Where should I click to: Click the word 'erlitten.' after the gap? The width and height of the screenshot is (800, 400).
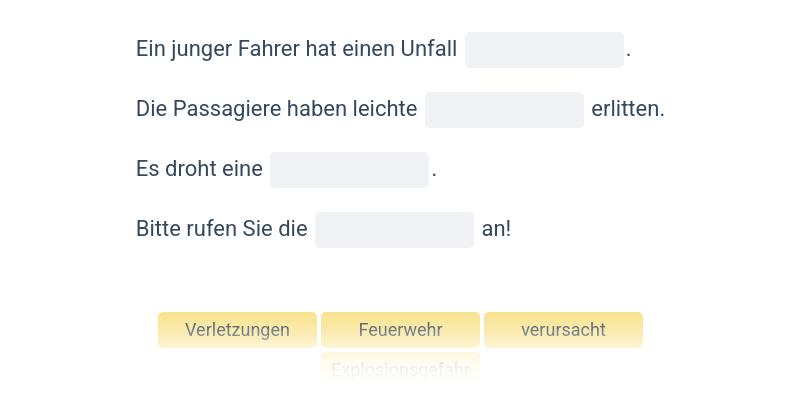click(628, 109)
